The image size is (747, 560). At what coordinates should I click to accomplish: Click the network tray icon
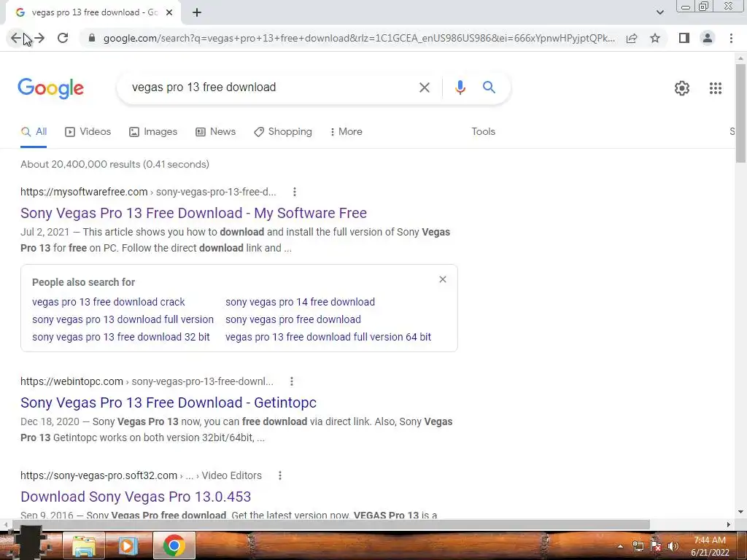[638, 547]
